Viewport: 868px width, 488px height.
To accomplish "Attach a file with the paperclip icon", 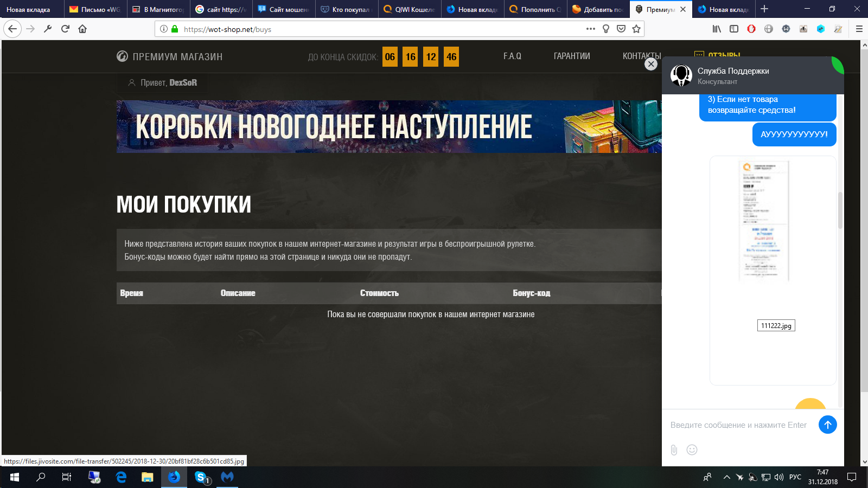I will tap(674, 450).
